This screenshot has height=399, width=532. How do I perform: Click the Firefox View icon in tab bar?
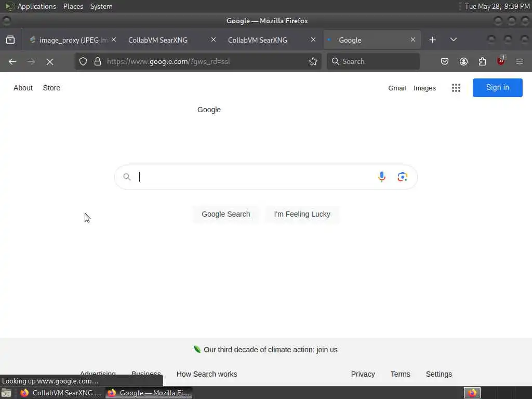(x=10, y=40)
